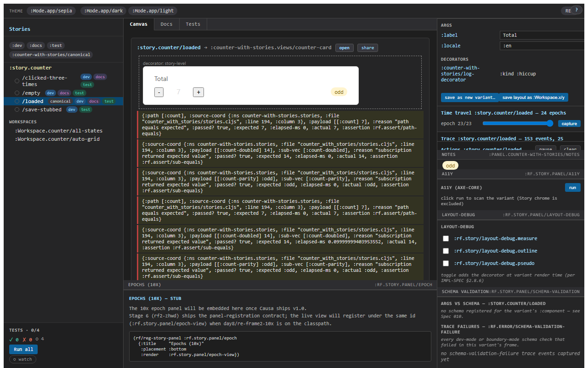This screenshot has height=368, width=588.
Task: Click the odd tag in Notes panel
Action: (450, 166)
